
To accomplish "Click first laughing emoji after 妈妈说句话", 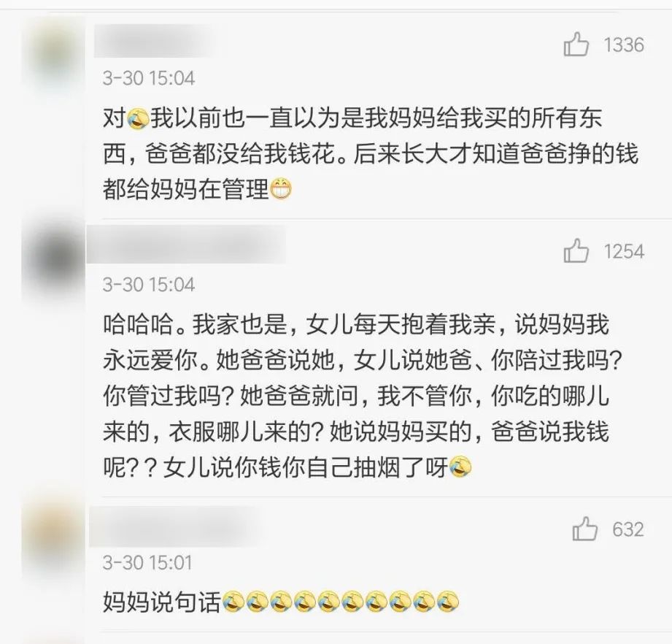I will [x=232, y=601].
